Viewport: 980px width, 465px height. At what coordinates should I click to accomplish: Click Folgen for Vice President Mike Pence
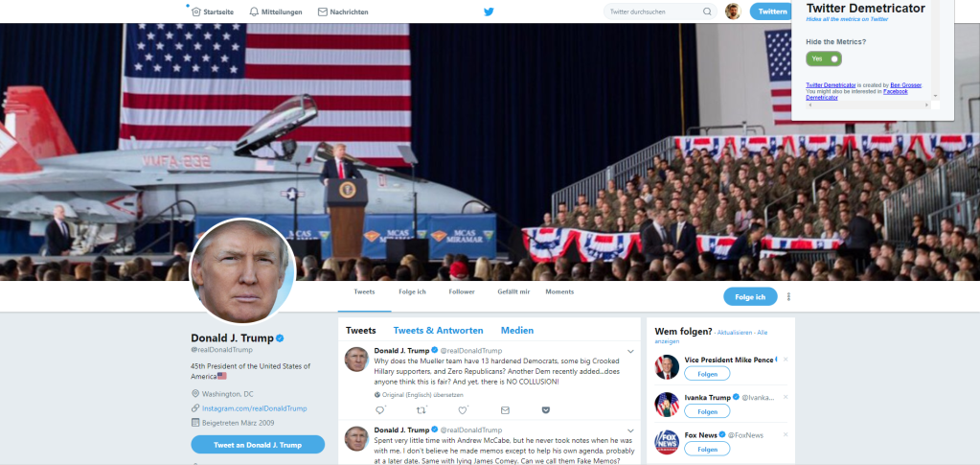point(707,374)
